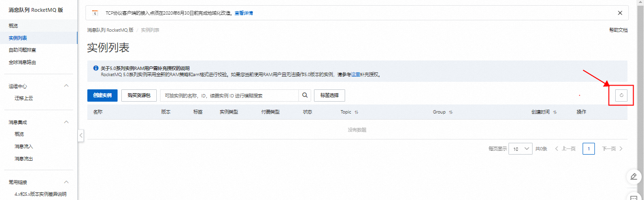Collapse the 消息集成 section

(66, 122)
